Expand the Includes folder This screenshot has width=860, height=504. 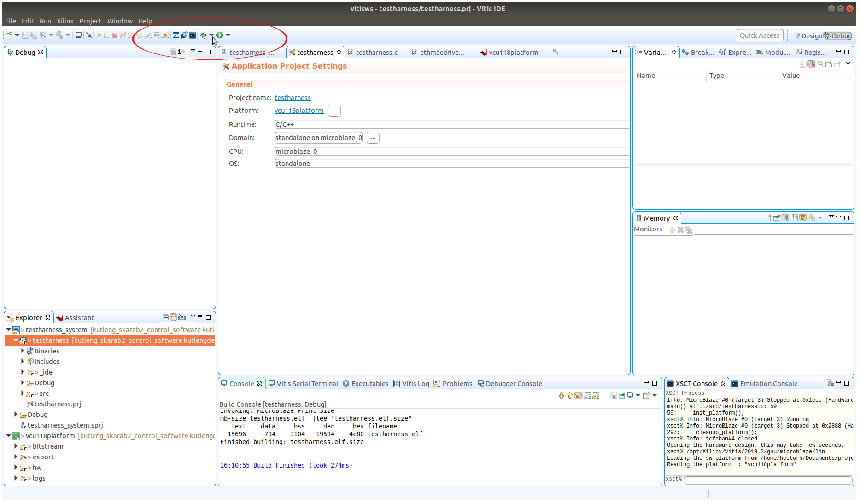(x=23, y=361)
